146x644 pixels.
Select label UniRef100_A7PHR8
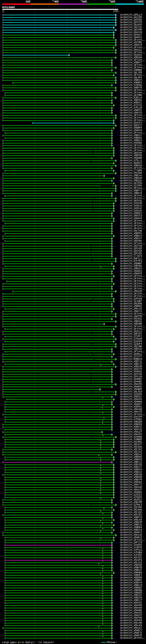pyautogui.click(x=131, y=552)
